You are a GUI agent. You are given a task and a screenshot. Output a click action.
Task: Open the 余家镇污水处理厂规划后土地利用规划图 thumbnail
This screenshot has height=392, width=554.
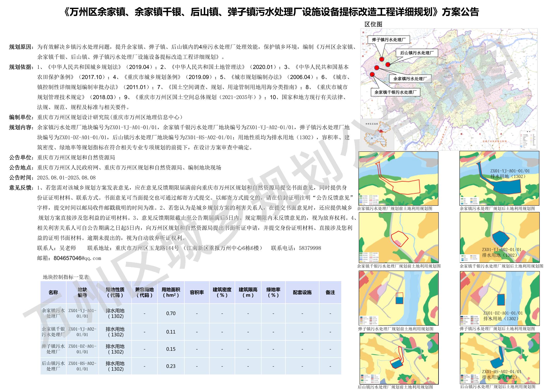point(499,178)
